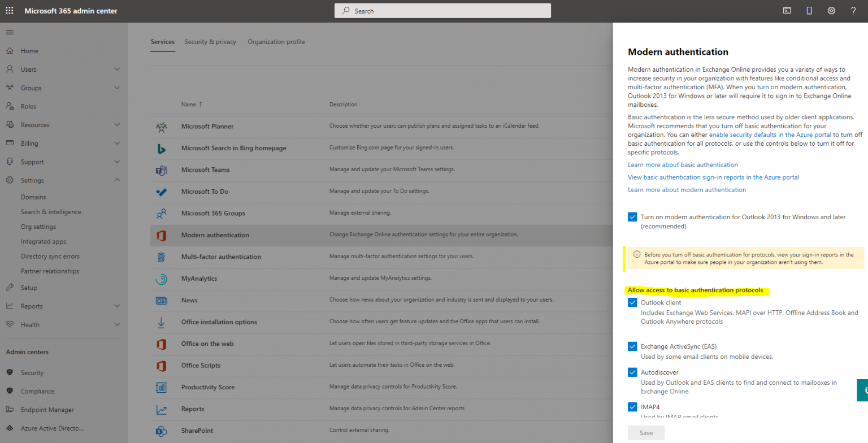Disable Exchange ActiveSync (EAS) access
Image resolution: width=868 pixels, height=443 pixels.
click(x=632, y=346)
